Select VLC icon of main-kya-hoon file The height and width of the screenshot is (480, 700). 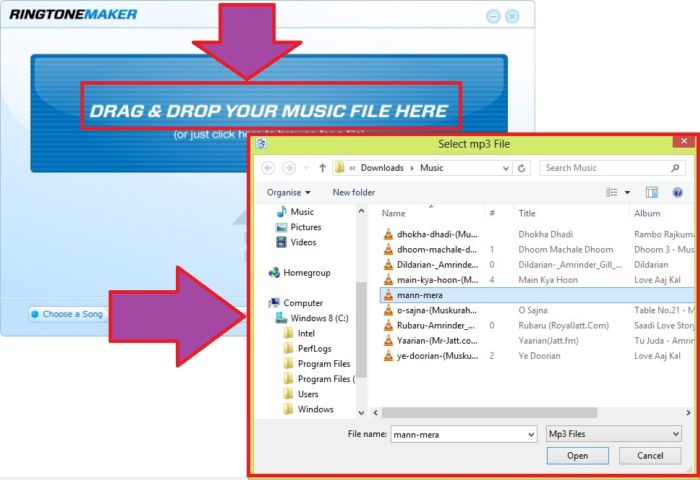tap(388, 280)
